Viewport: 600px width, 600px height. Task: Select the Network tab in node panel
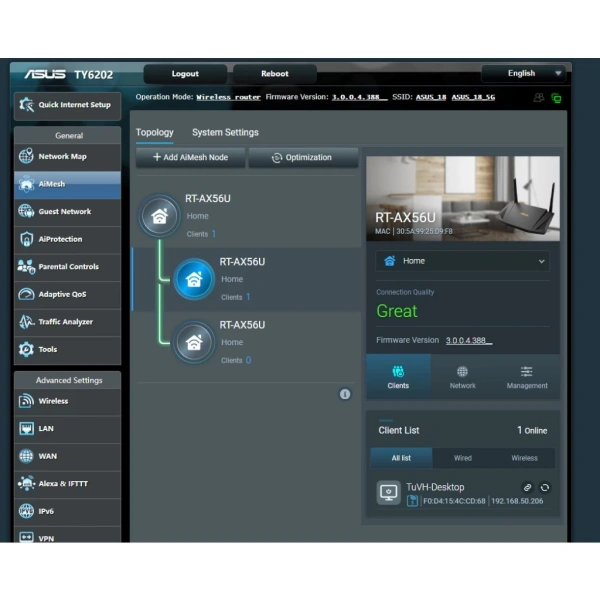tap(463, 377)
